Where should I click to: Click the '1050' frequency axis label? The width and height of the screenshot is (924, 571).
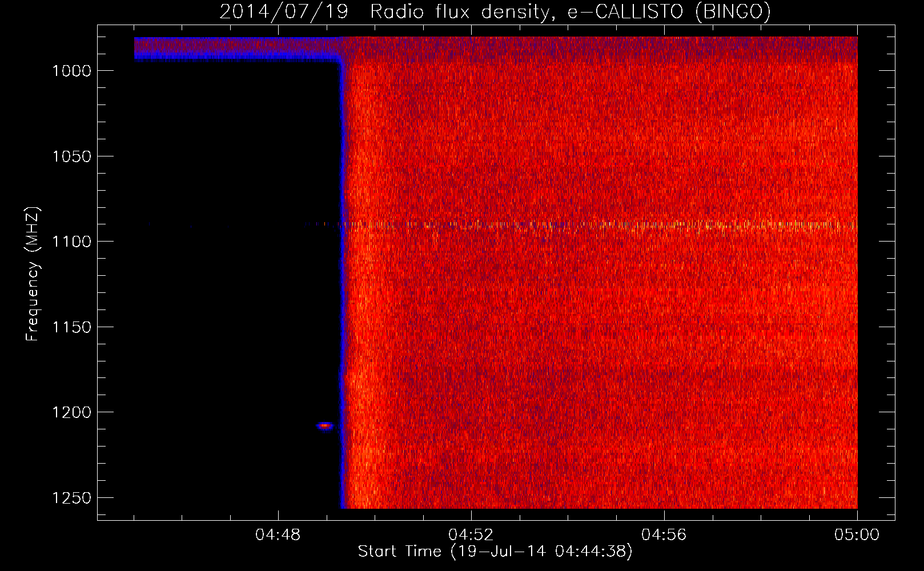[71, 156]
